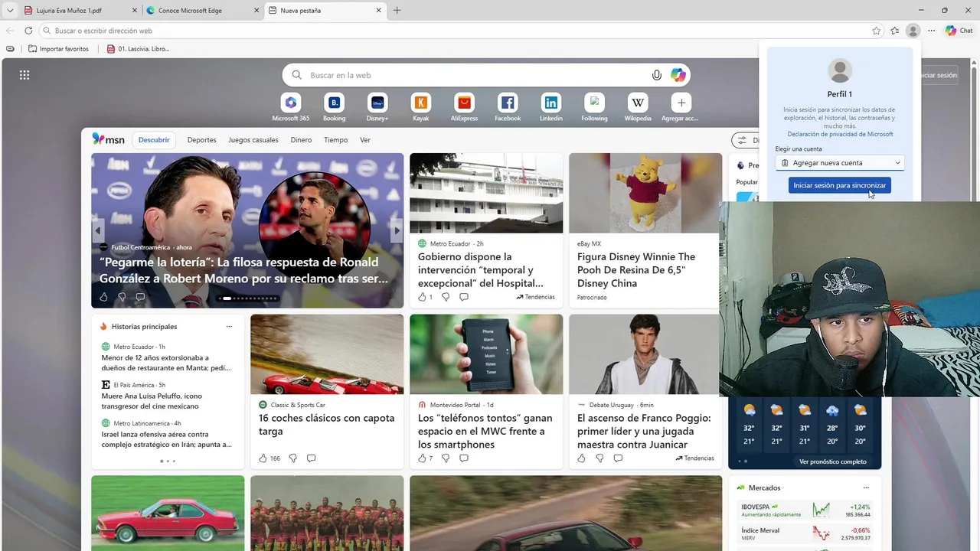This screenshot has height=551, width=980.
Task: Open Copilot Chat in toolbar
Action: click(x=959, y=31)
